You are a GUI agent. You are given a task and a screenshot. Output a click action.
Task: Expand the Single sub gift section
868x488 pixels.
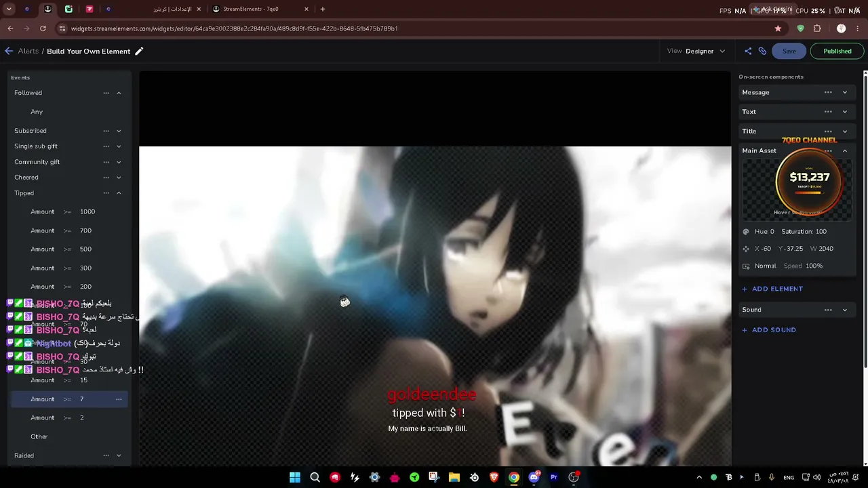[x=119, y=146]
